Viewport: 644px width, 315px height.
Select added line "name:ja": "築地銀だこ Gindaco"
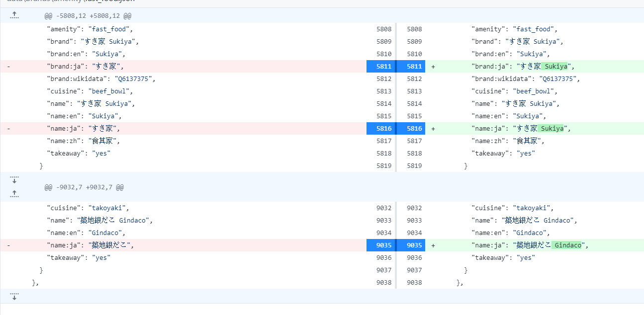pos(535,245)
